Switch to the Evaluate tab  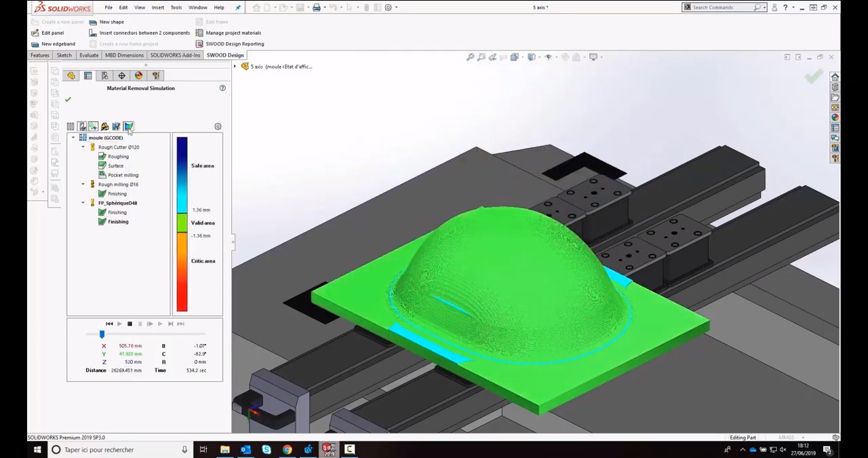(89, 55)
